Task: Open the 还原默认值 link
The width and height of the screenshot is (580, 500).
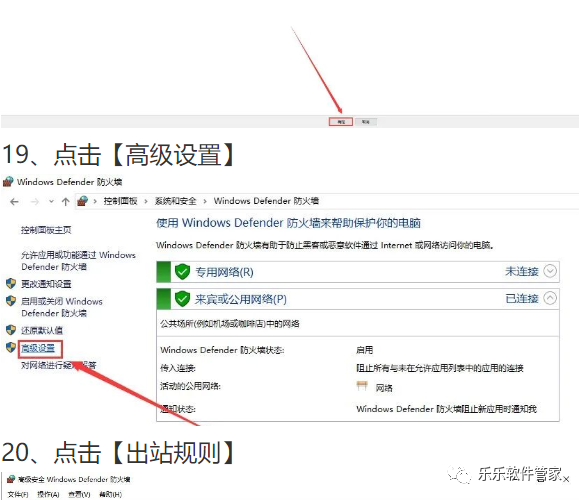Action: (x=42, y=330)
